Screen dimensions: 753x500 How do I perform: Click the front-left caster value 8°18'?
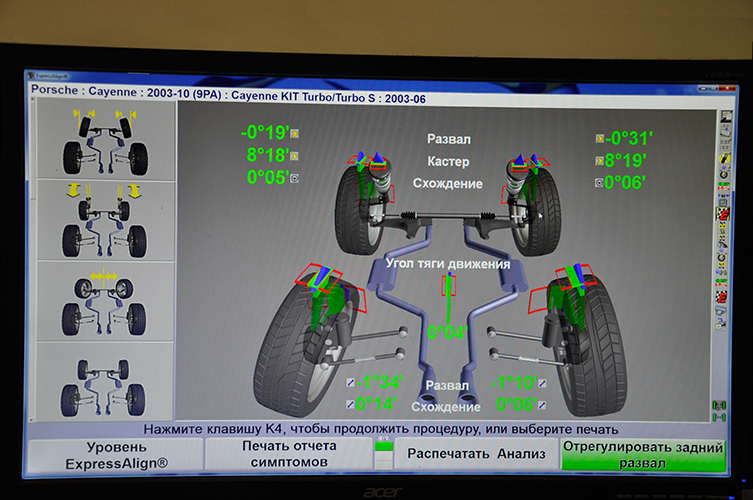tap(268, 155)
